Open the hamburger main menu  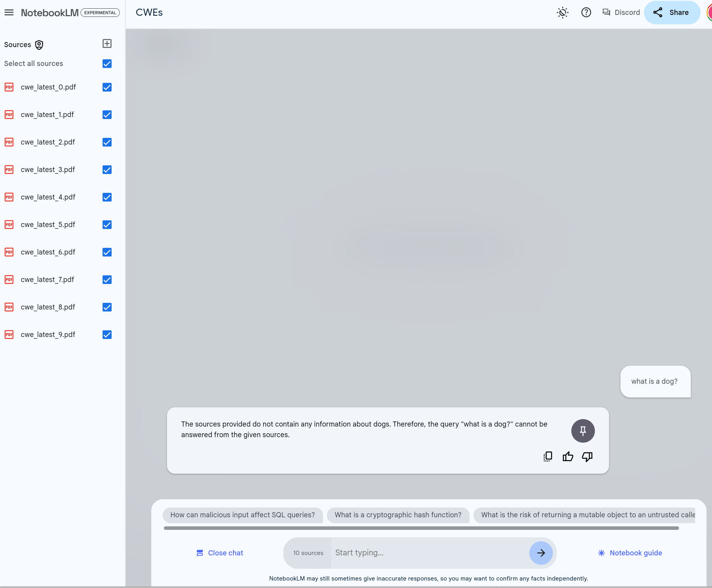click(9, 13)
